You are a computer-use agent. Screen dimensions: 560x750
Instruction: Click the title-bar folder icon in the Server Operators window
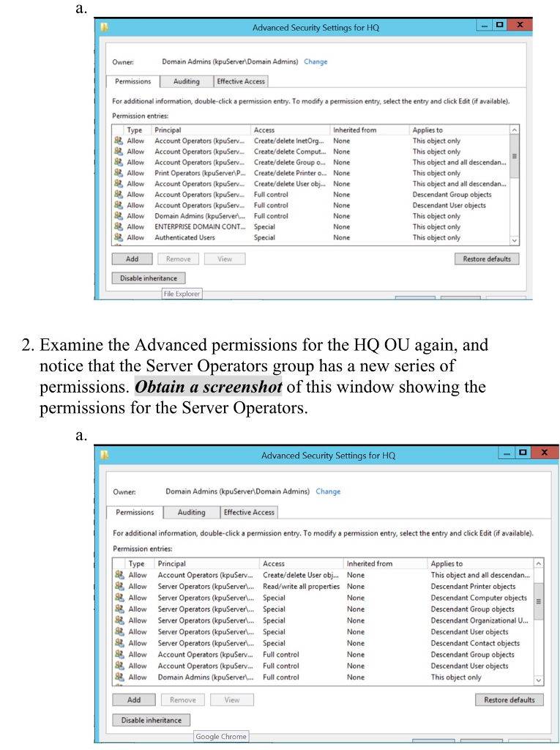(104, 455)
